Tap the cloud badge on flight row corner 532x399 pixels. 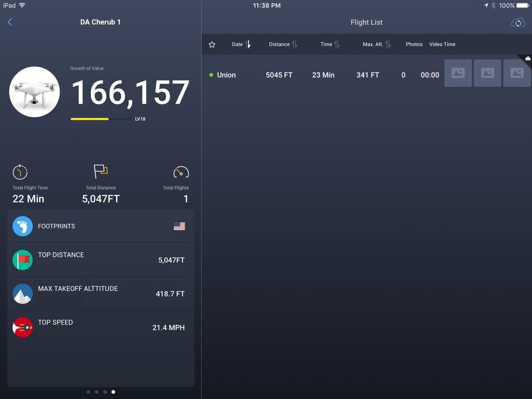coord(527,59)
